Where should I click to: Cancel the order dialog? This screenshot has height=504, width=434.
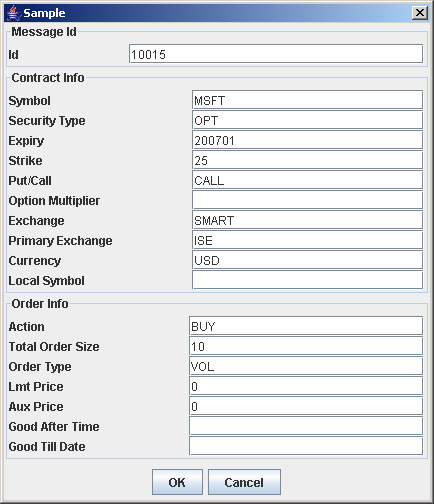244,482
